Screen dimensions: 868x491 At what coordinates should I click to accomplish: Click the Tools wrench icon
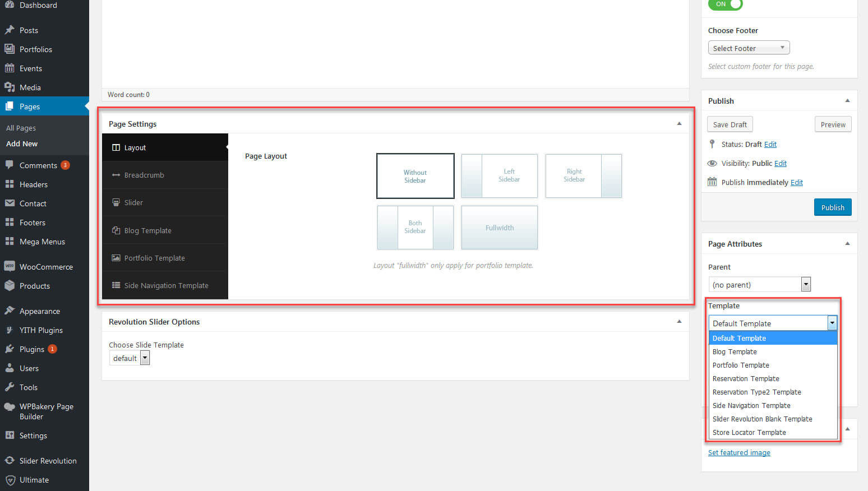10,387
